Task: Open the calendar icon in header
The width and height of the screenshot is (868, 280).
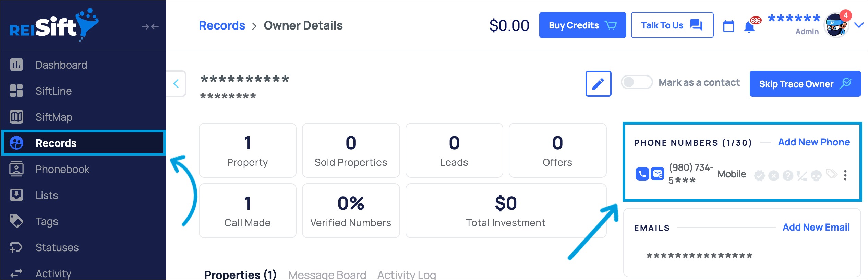Action: click(x=728, y=26)
